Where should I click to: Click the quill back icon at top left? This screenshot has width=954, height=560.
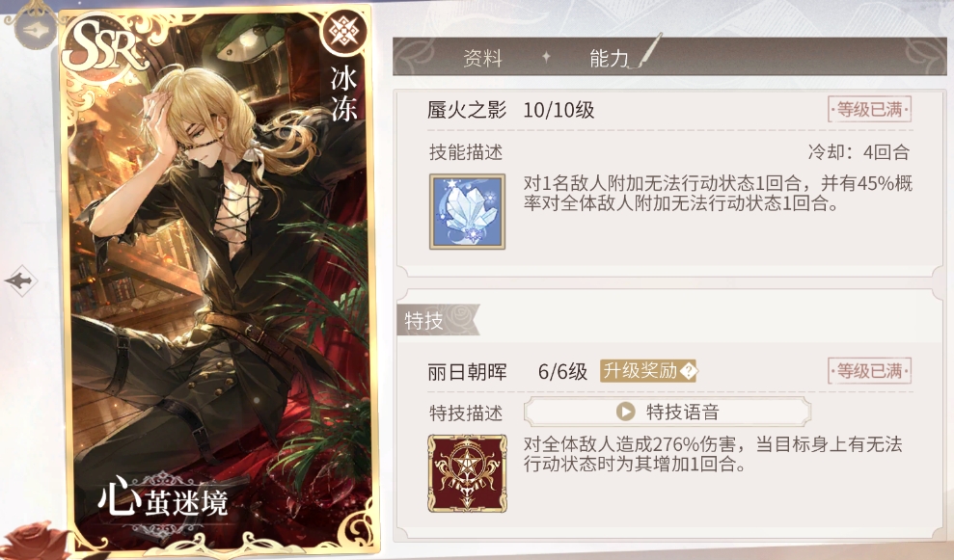point(35,29)
